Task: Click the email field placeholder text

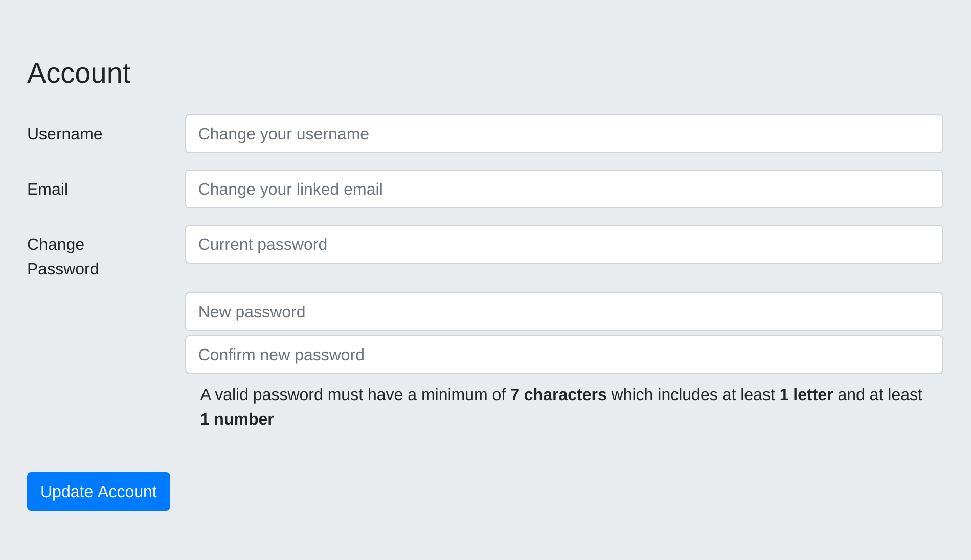Action: click(290, 189)
